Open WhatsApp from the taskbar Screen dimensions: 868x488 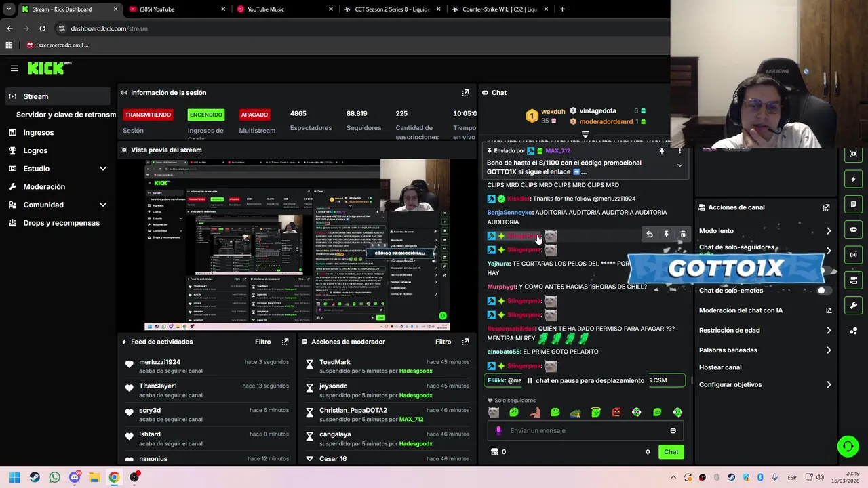54,477
